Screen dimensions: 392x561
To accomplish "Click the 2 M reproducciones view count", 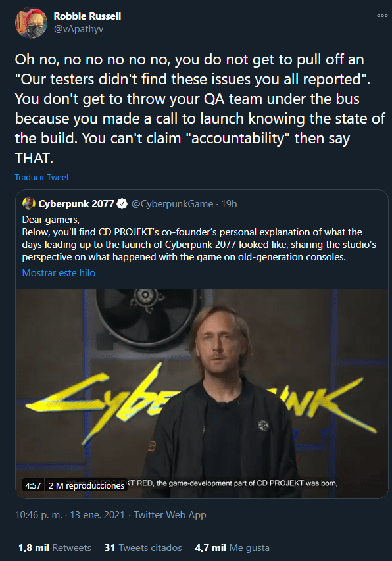I will [x=86, y=485].
